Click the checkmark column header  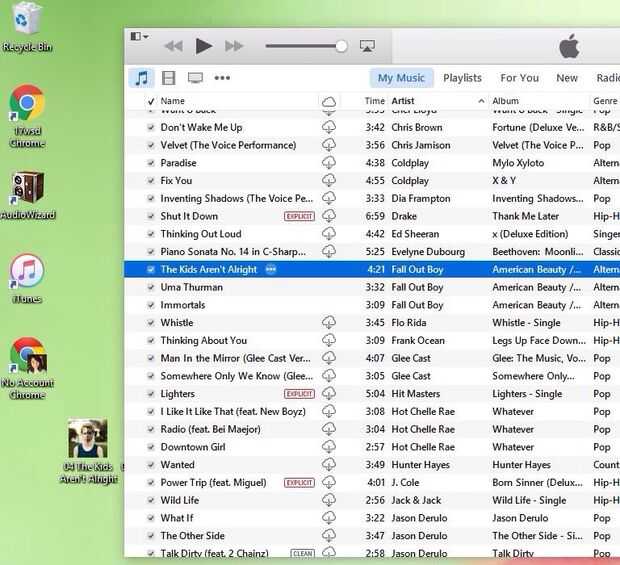(x=151, y=102)
